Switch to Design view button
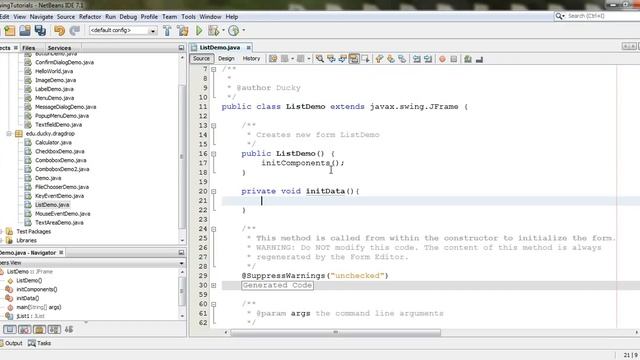This screenshot has width=640, height=360. (226, 59)
